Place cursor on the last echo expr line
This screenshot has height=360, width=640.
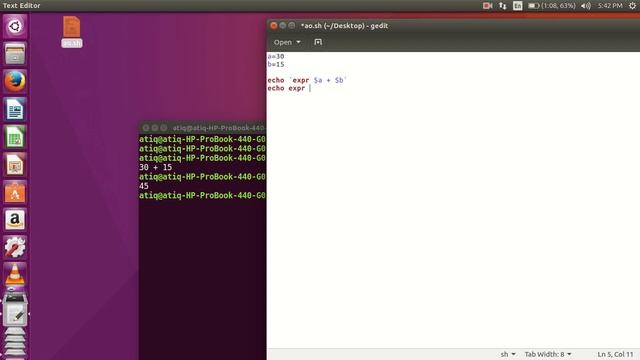point(289,88)
